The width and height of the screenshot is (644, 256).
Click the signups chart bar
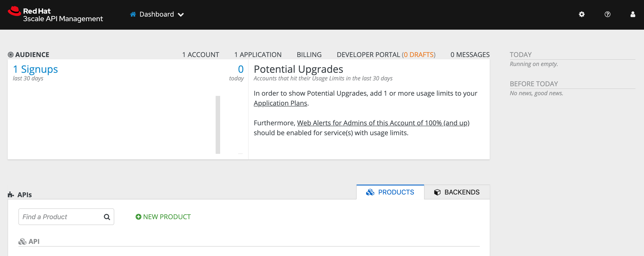(x=218, y=125)
